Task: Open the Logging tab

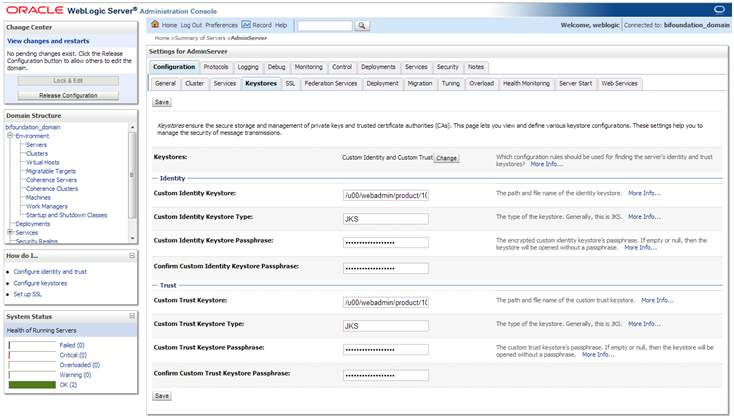Action: click(248, 67)
